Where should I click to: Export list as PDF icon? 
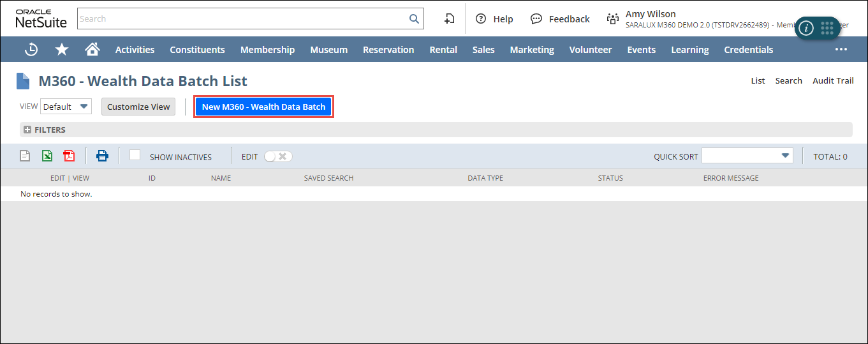coord(69,156)
